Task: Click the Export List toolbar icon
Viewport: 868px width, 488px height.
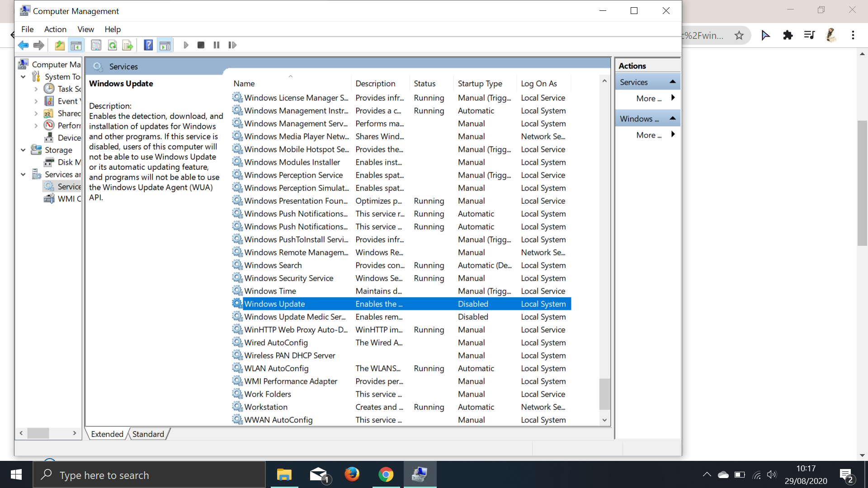Action: 128,45
